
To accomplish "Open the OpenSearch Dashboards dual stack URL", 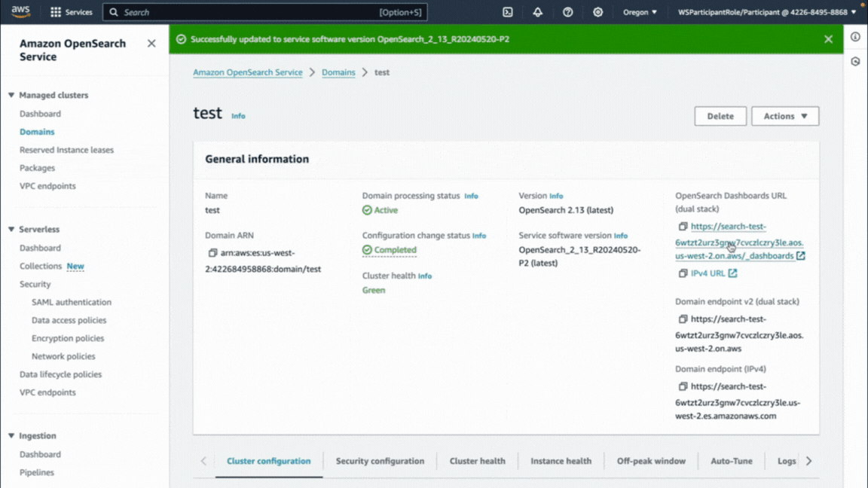I will [740, 241].
